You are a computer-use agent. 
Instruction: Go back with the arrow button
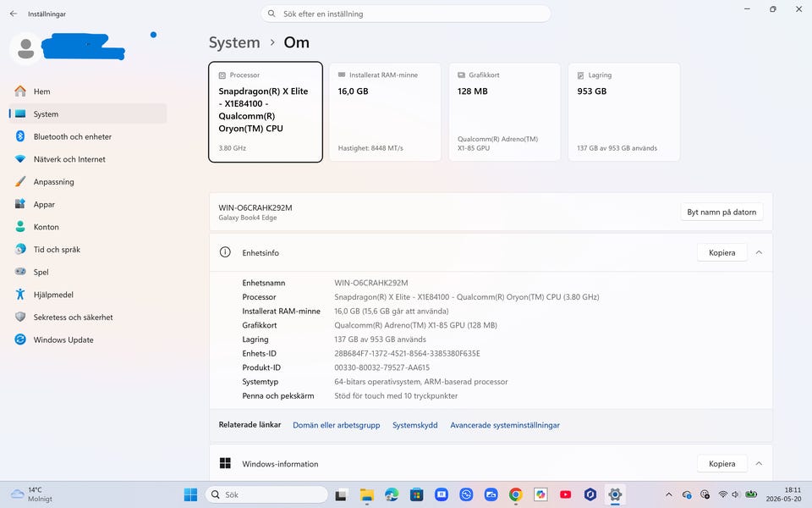click(14, 14)
